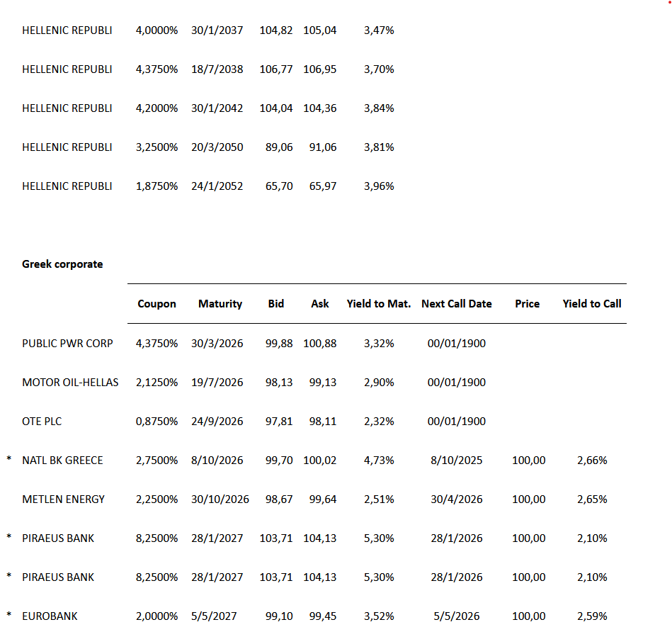Image resolution: width=672 pixels, height=627 pixels.
Task: Click the 0,8750% coupon cell
Action: tap(156, 422)
